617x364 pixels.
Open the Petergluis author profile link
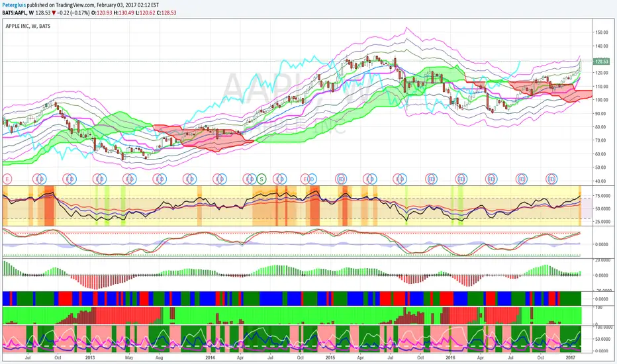click(x=15, y=5)
